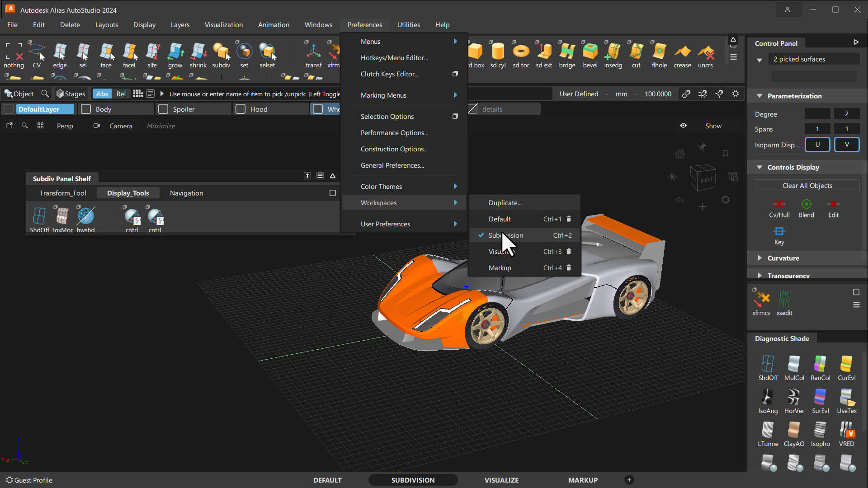Select the HorVer diagnostic shader
This screenshot has width=868, height=488.
(794, 399)
